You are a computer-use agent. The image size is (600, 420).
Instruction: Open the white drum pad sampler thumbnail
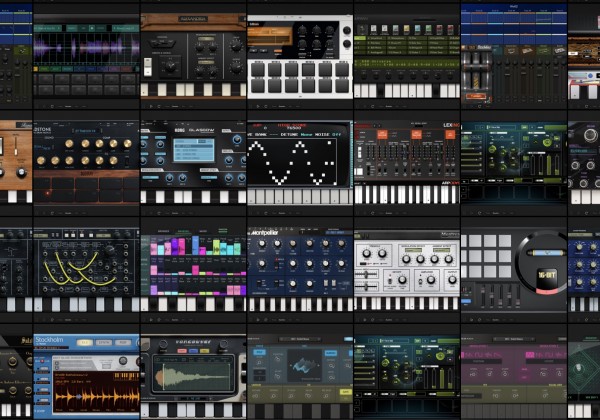(300, 56)
